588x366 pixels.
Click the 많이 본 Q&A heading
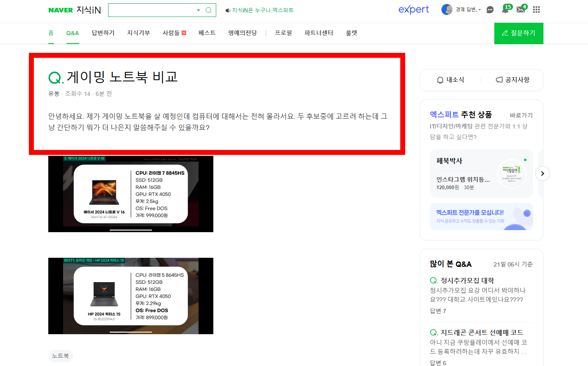point(451,264)
